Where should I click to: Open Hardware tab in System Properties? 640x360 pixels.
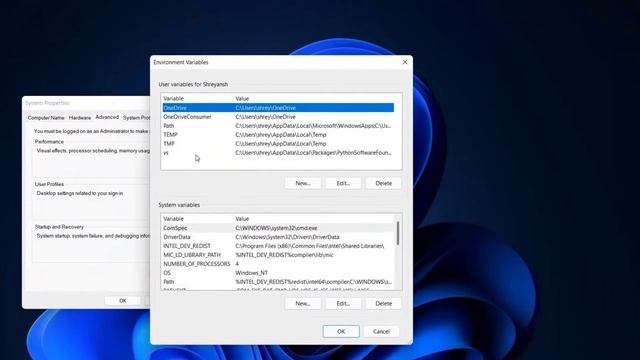point(80,118)
